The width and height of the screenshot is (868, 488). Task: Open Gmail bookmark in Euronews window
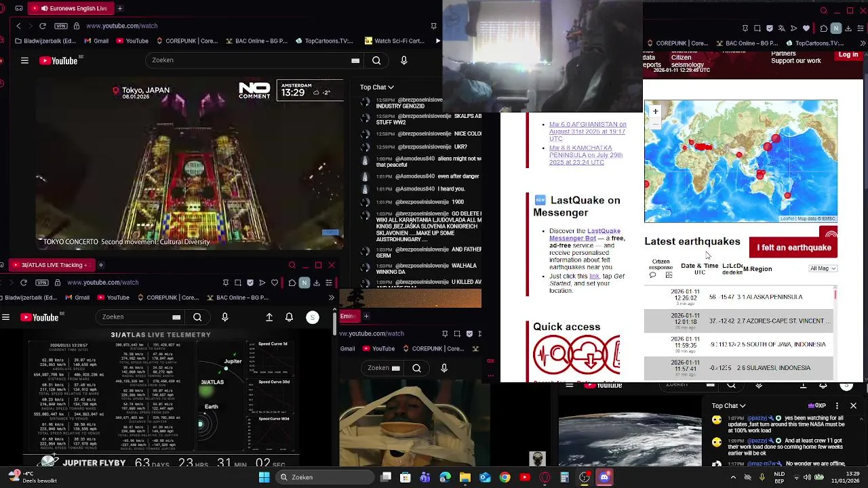(95, 41)
